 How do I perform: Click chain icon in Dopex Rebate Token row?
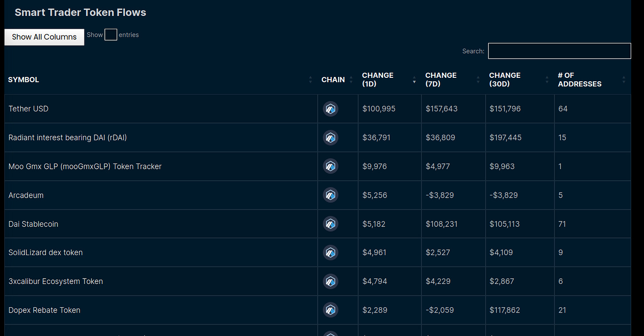pyautogui.click(x=330, y=310)
